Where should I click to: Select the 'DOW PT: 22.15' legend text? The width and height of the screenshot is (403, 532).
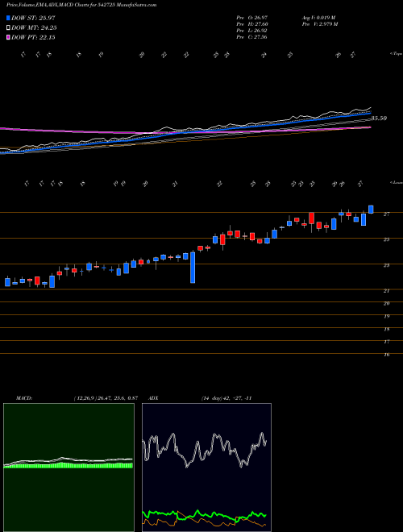coord(33,38)
